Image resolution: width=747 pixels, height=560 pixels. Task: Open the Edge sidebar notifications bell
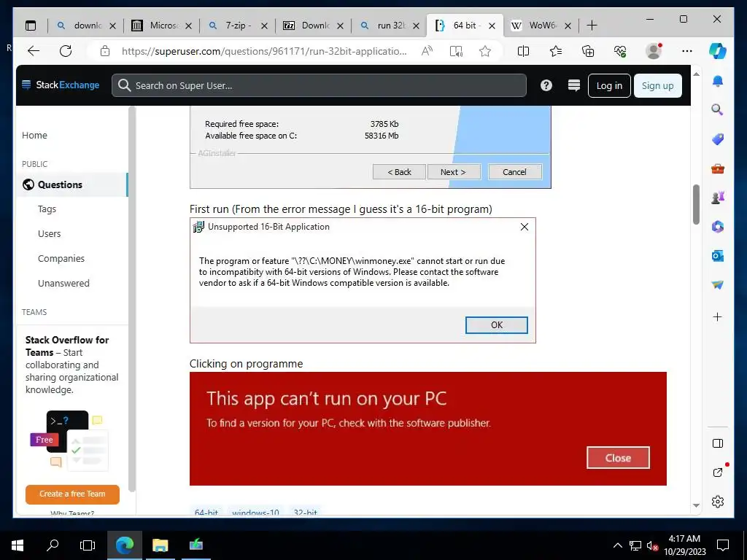pyautogui.click(x=718, y=82)
